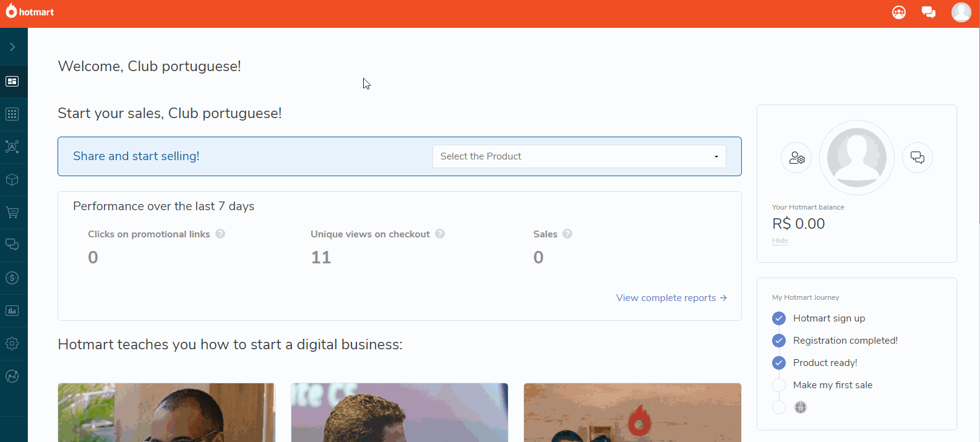Open the messages icon in the top bar
The image size is (980, 442).
929,12
